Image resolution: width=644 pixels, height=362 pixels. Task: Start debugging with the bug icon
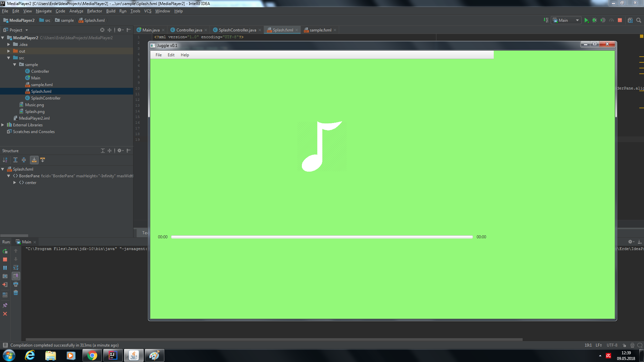click(594, 20)
